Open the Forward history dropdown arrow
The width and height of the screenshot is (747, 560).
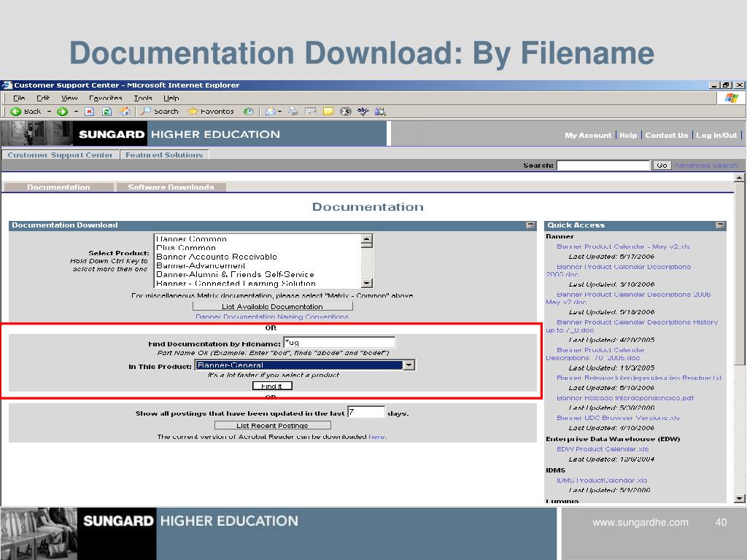pos(76,112)
